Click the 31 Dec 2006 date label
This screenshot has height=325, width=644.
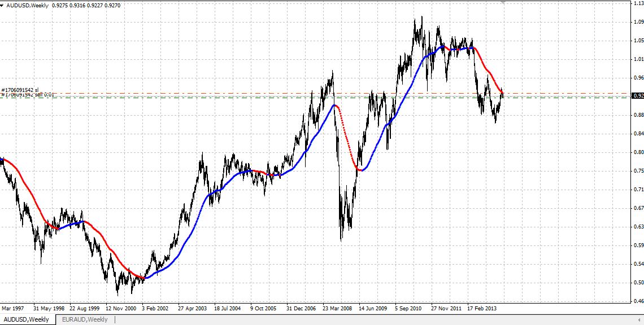[x=301, y=308]
